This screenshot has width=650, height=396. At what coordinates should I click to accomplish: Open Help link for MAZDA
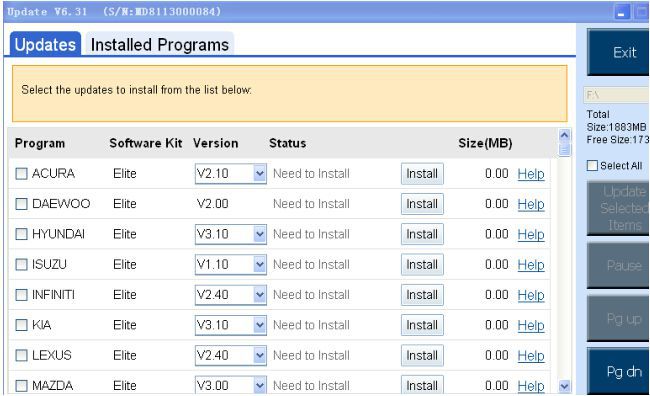pos(531,386)
